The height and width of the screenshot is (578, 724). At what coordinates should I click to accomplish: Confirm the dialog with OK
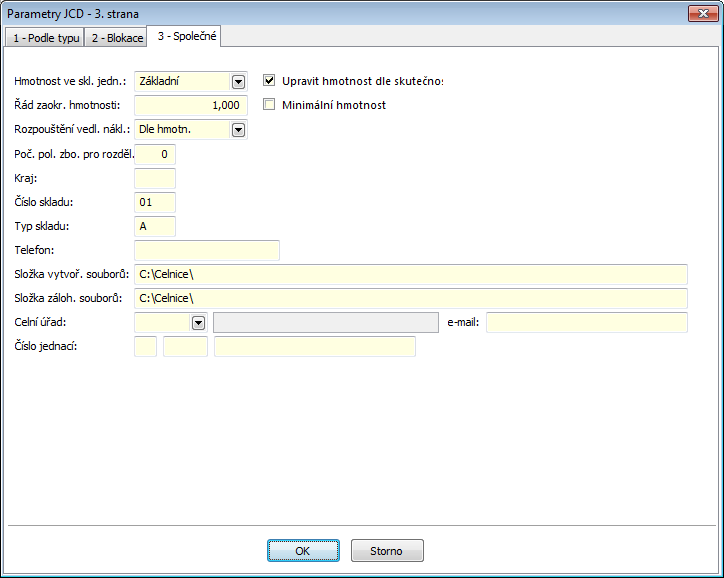pyautogui.click(x=303, y=551)
